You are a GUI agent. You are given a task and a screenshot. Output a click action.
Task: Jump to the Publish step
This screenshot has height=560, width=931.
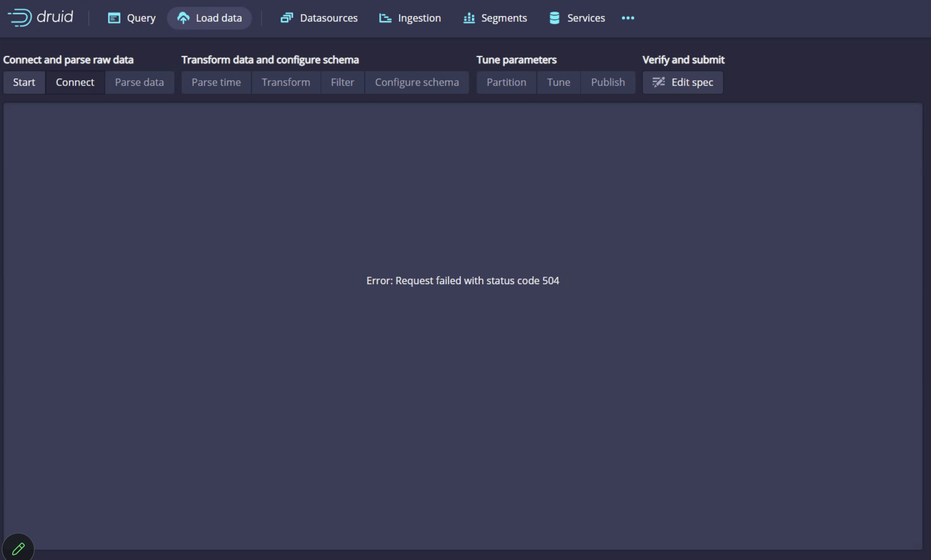pyautogui.click(x=607, y=82)
